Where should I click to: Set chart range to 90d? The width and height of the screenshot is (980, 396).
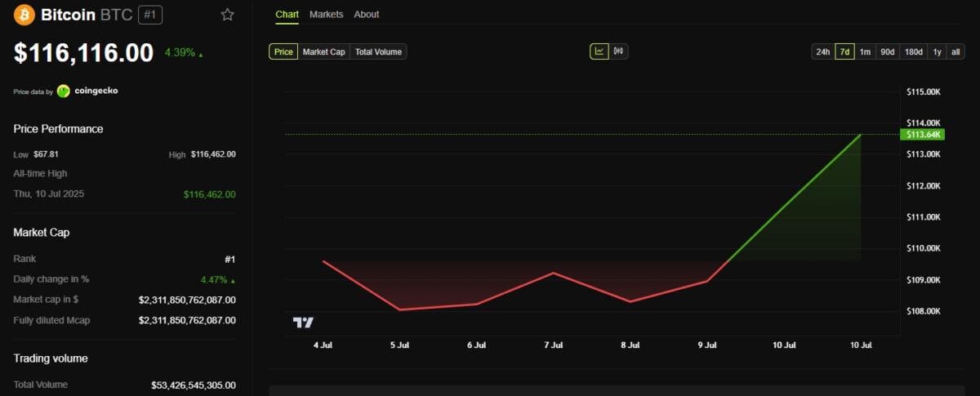[888, 51]
